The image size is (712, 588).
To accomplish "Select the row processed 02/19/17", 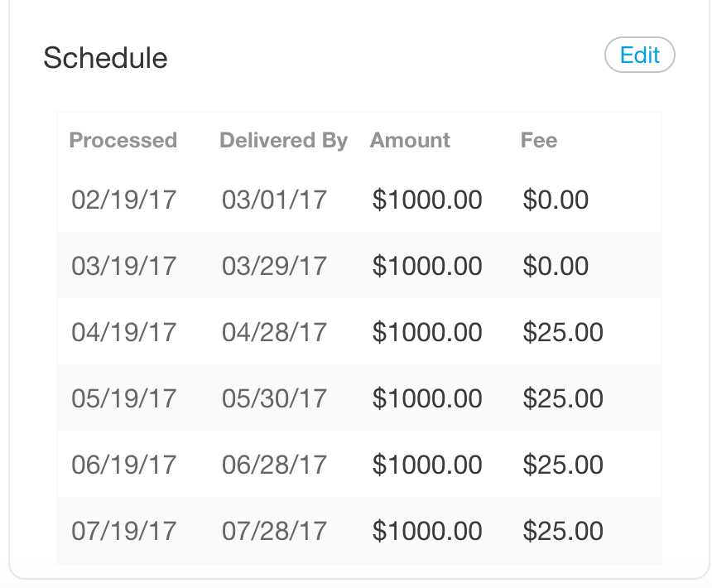I will (358, 199).
